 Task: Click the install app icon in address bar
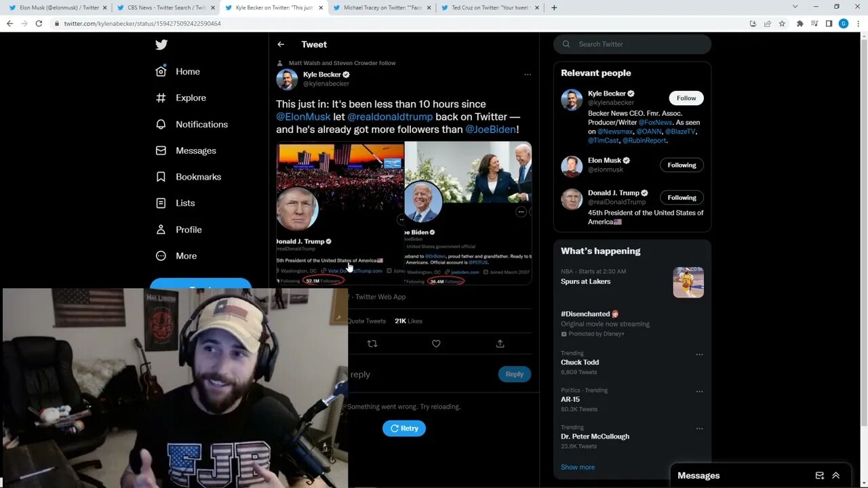coord(753,23)
